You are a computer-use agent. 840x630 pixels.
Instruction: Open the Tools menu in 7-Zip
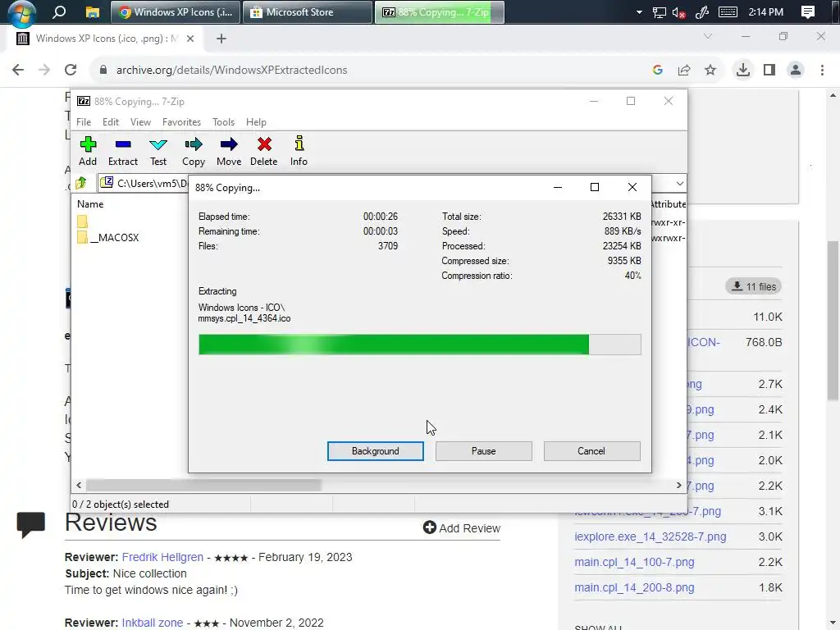223,122
